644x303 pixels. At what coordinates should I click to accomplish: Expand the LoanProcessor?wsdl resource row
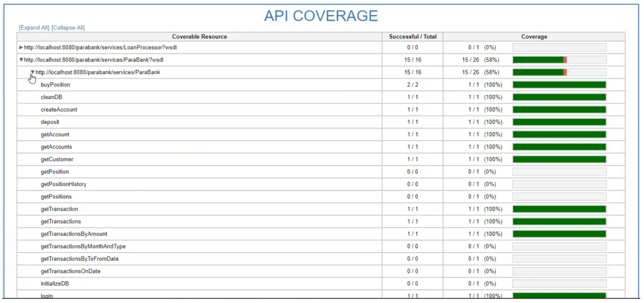[21, 47]
